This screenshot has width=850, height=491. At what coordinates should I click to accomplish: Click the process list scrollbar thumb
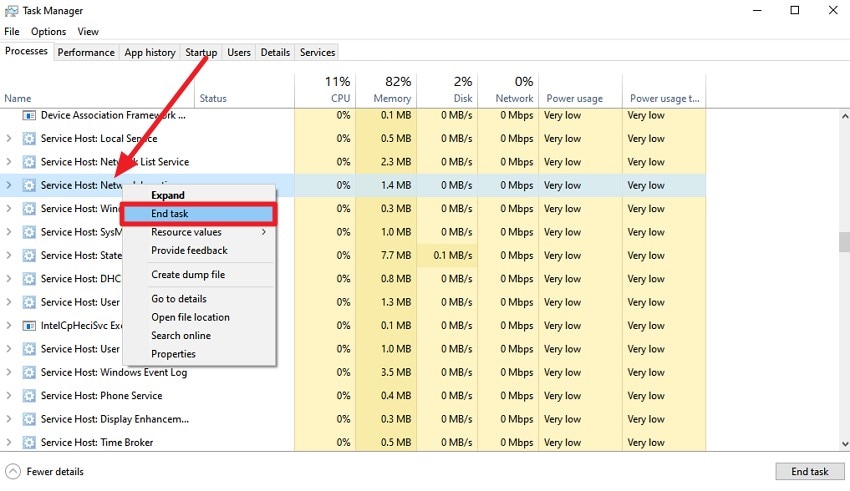[845, 242]
